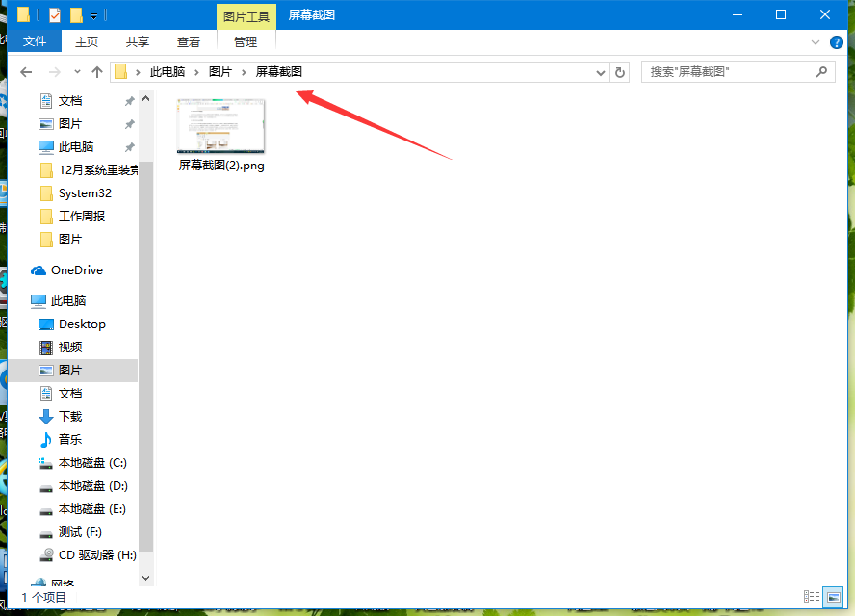Click the search magnifier icon
Screen dimensions: 855x616
[x=821, y=72]
